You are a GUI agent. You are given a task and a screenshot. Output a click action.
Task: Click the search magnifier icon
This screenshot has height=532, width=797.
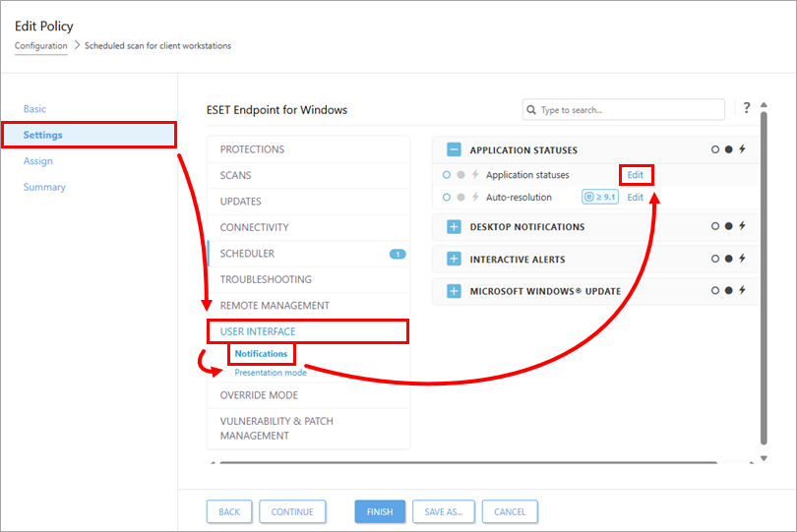tap(532, 110)
